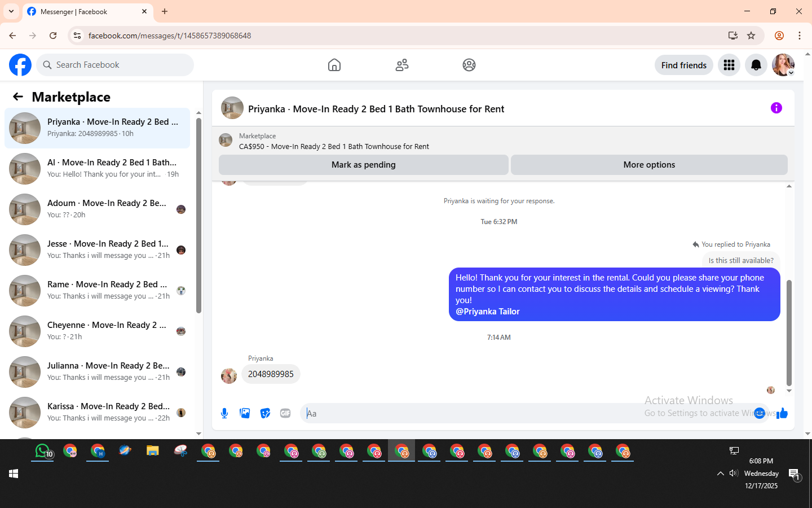View site information icon in address bar
The width and height of the screenshot is (812, 508).
[x=77, y=36]
